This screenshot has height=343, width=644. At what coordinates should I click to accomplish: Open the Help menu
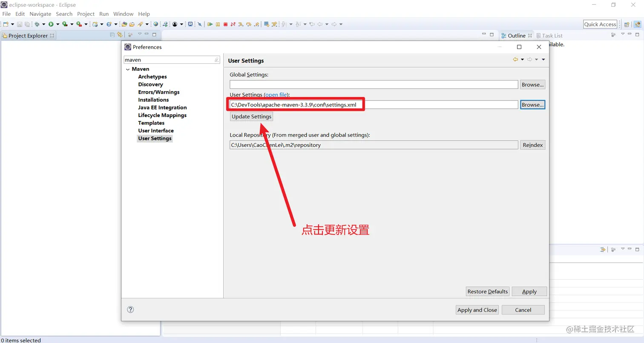pyautogui.click(x=144, y=14)
